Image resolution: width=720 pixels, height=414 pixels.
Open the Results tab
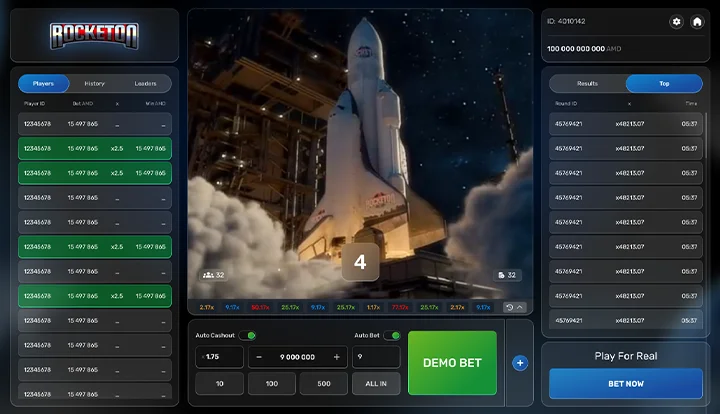(x=587, y=84)
